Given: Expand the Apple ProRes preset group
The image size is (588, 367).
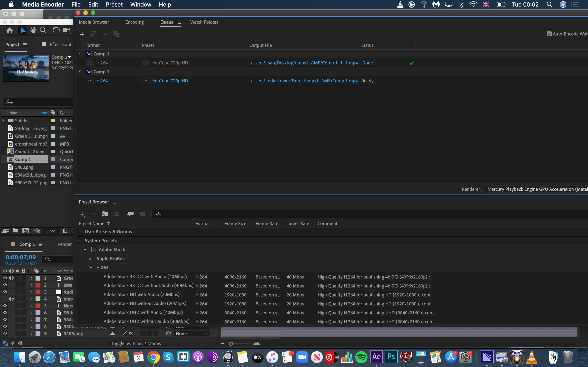Looking at the screenshot, I should [x=90, y=259].
